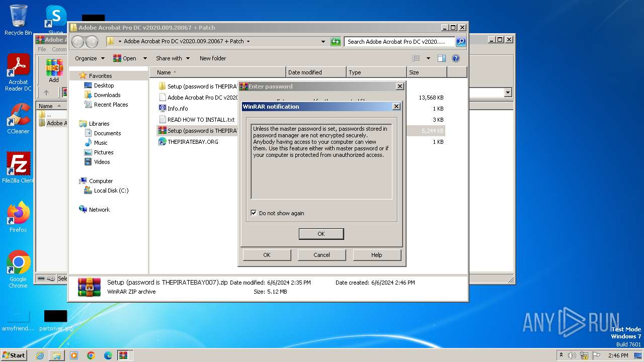644x362 pixels.
Task: Expand breadcrumb folder path arrow
Action: (248, 42)
